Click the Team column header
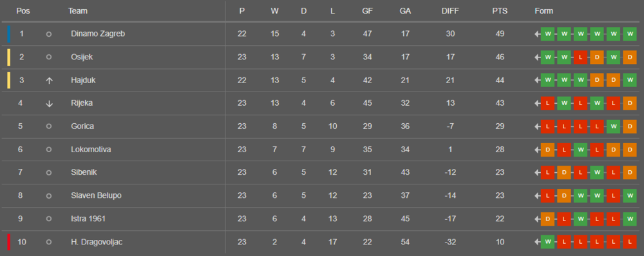The image size is (644, 256). click(78, 11)
